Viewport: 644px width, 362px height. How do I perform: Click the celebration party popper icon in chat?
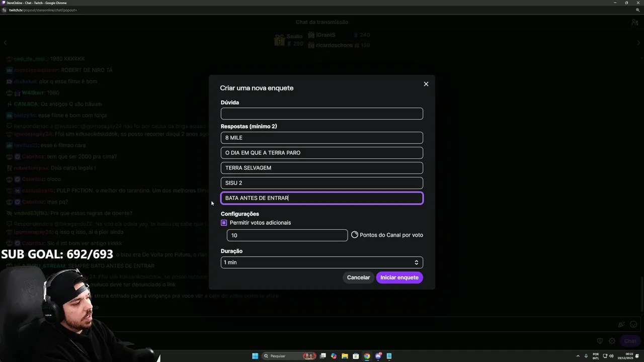pos(622,325)
